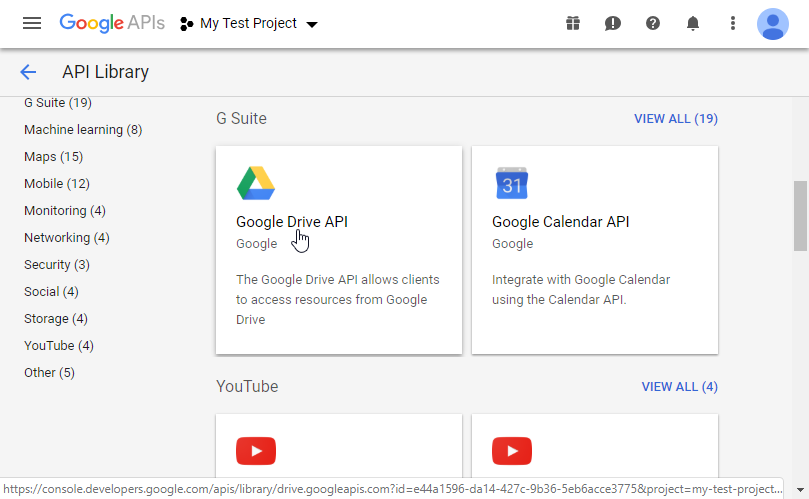Open the notifications bell
Screen dimensions: 809x499
click(693, 23)
